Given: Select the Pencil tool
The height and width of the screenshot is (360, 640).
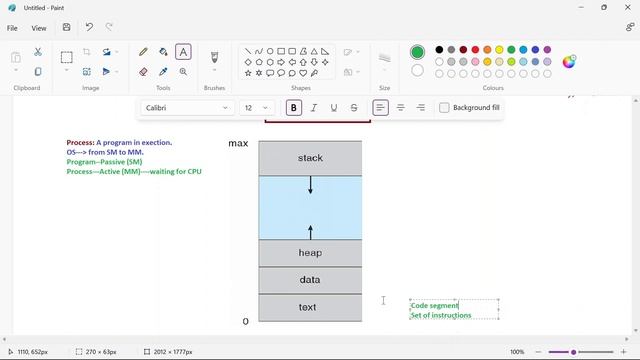Looking at the screenshot, I should point(143,52).
